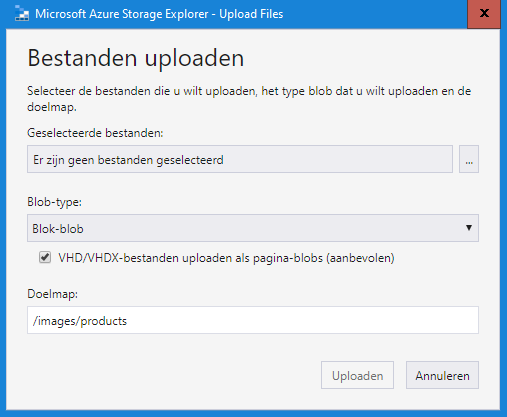This screenshot has width=507, height=417.
Task: Open the file browser with the ellipsis button
Action: (x=469, y=159)
